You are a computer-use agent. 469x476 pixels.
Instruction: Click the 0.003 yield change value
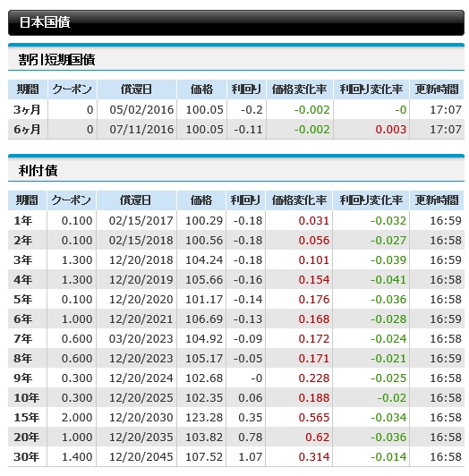click(x=390, y=130)
